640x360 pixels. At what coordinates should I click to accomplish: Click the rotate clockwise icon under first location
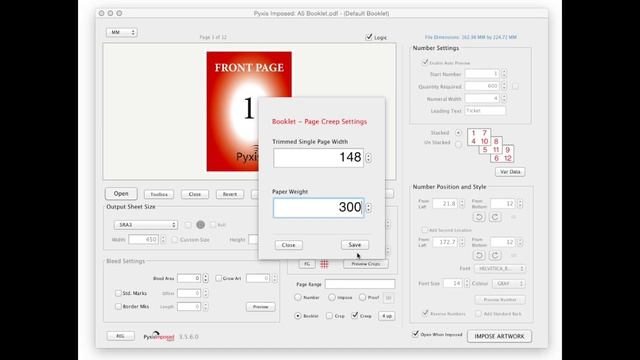(x=495, y=217)
